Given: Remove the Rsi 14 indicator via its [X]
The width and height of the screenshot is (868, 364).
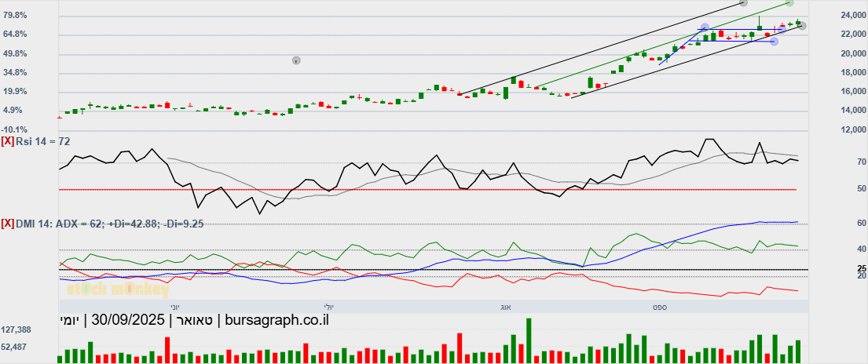Looking at the screenshot, I should pyautogui.click(x=8, y=142).
